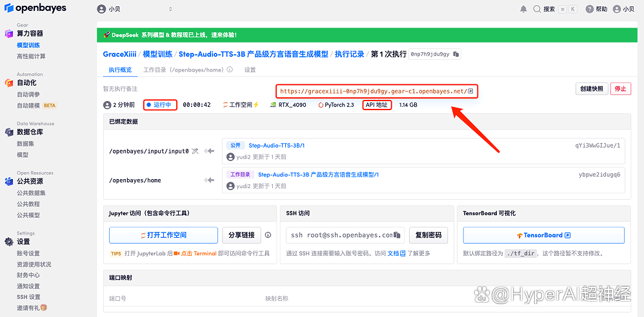Open 高性能计算 in the sidebar
This screenshot has width=644, height=317.
click(x=31, y=56)
